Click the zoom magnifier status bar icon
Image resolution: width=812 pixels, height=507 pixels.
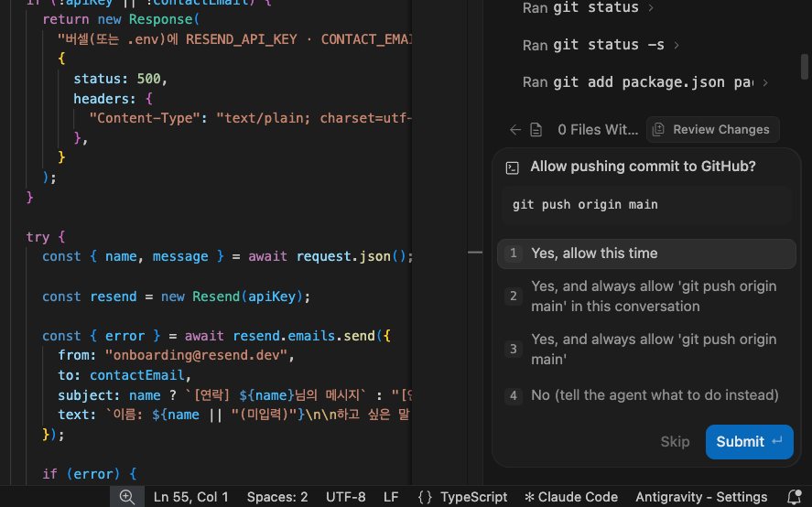tap(127, 497)
